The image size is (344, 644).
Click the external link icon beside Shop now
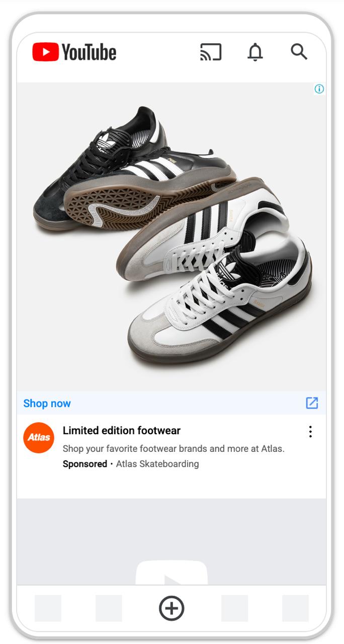312,403
